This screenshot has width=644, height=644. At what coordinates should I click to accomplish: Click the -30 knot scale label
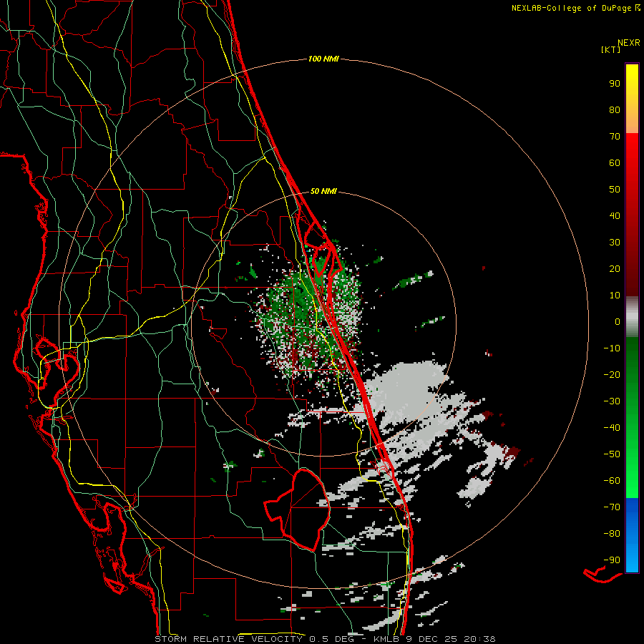click(x=612, y=401)
